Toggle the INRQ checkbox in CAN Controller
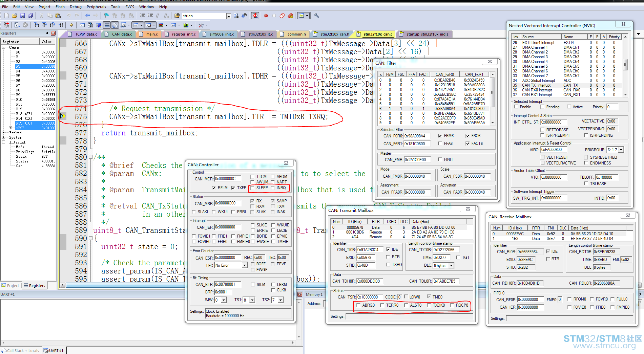Image resolution: width=644 pixels, height=354 pixels. click(x=273, y=188)
